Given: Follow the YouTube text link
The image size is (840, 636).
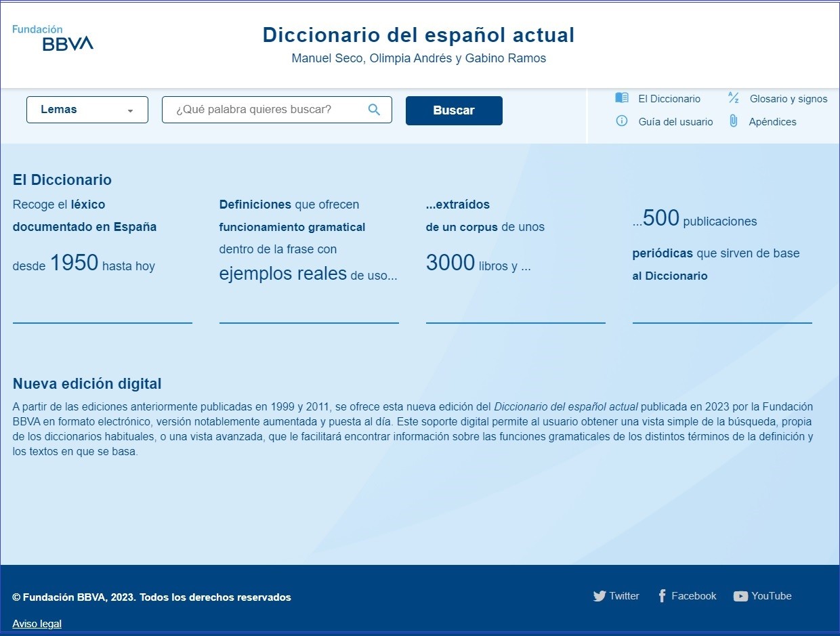Looking at the screenshot, I should (772, 596).
